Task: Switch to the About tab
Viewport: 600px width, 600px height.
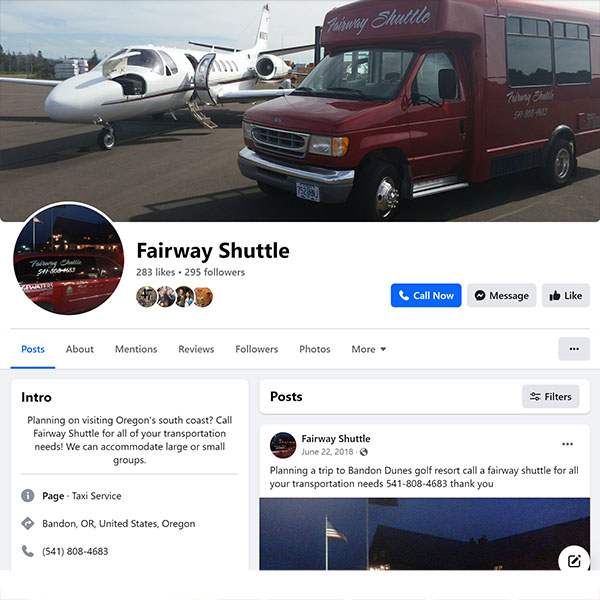Action: click(80, 349)
